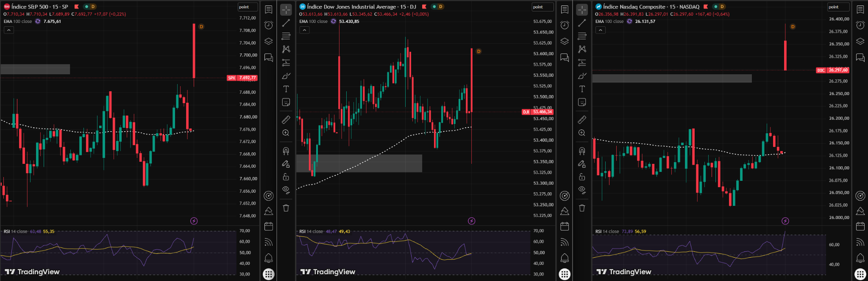Click RSI 14 close legend on Dow Jones
The height and width of the screenshot is (281, 868).
311,231
